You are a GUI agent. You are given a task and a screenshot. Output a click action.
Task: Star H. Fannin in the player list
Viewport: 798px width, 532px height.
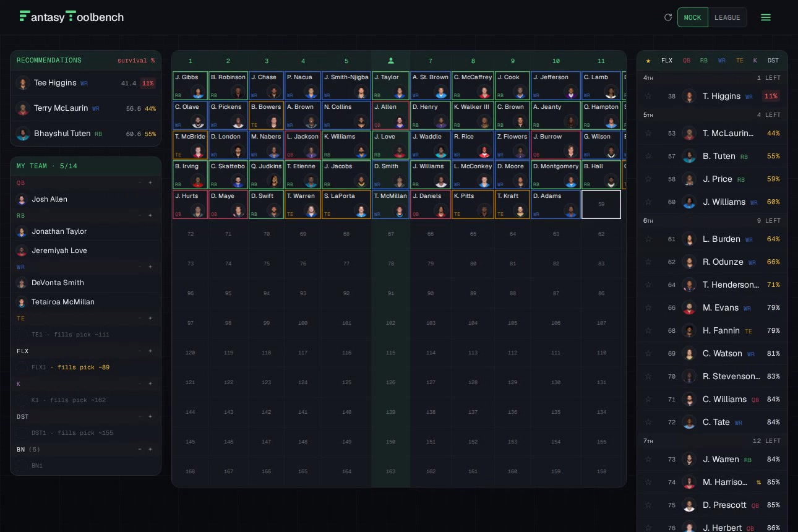(648, 330)
